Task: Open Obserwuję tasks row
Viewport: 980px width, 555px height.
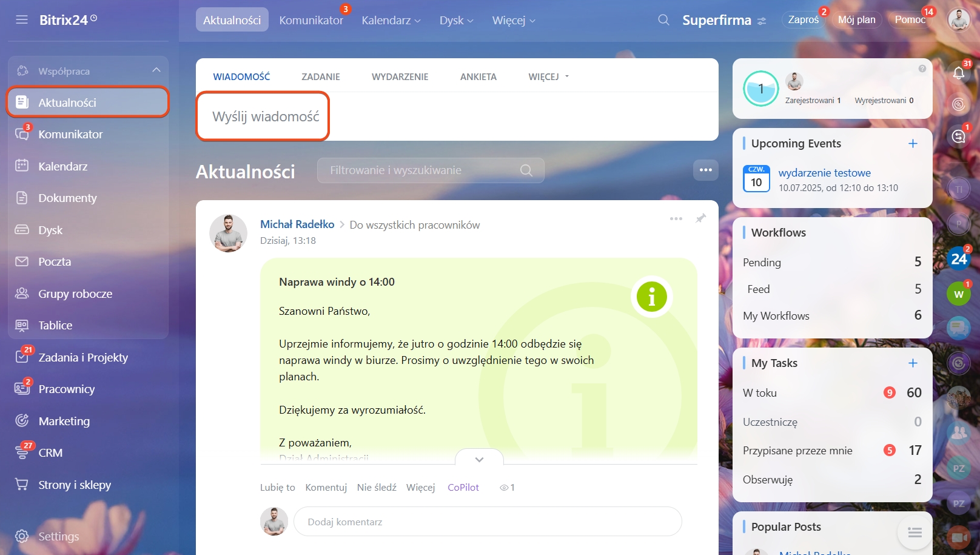Action: [x=832, y=479]
